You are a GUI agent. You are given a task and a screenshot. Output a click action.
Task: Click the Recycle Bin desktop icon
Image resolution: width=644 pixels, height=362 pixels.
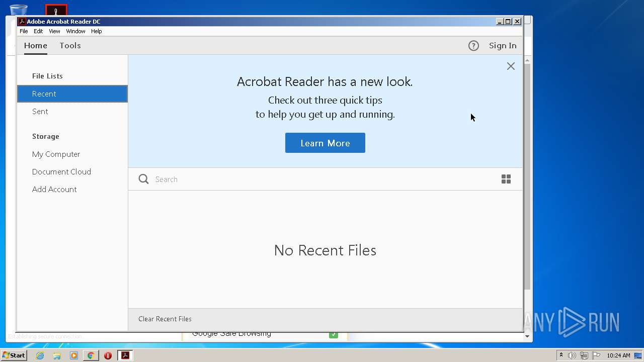[x=19, y=9]
